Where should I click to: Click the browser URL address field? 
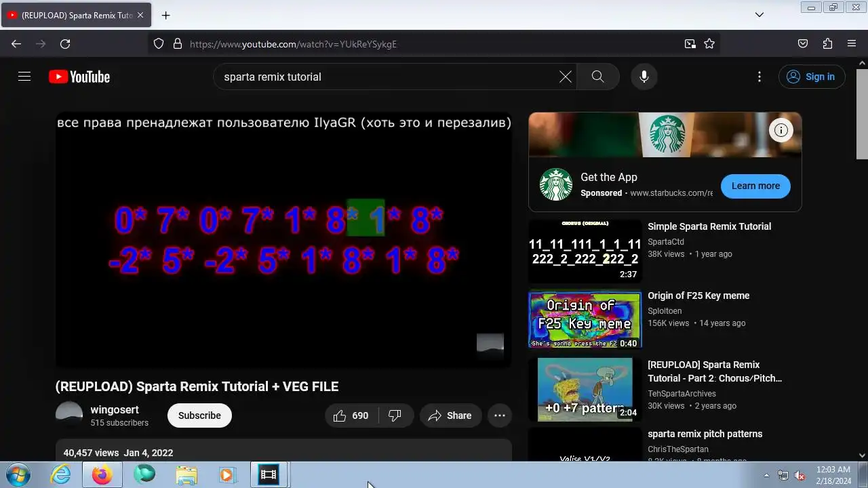[x=434, y=43]
